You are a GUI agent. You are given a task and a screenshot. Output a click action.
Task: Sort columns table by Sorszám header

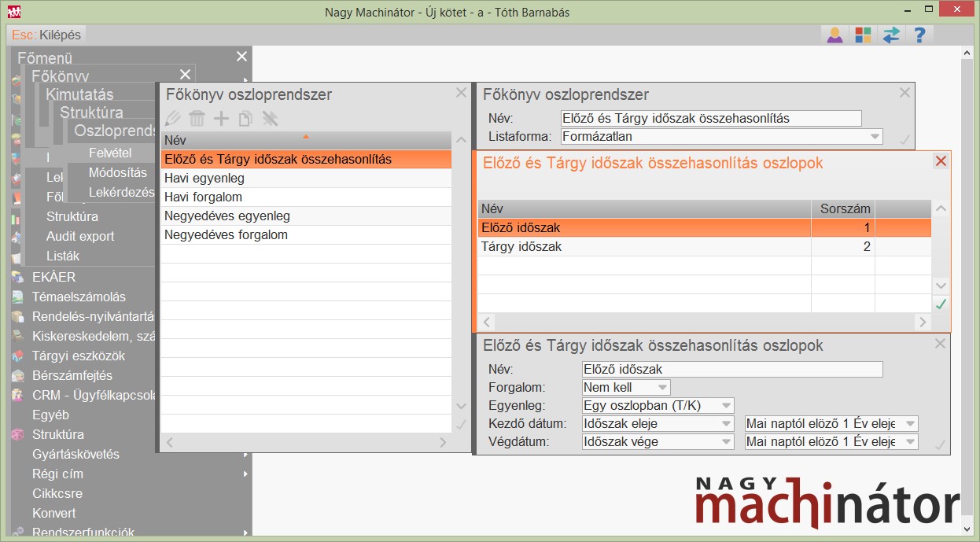tap(842, 208)
